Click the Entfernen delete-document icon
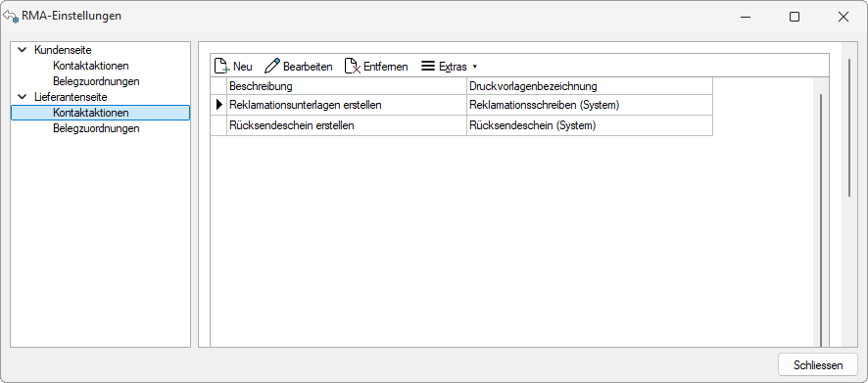Viewport: 868px width, 383px height. tap(353, 67)
